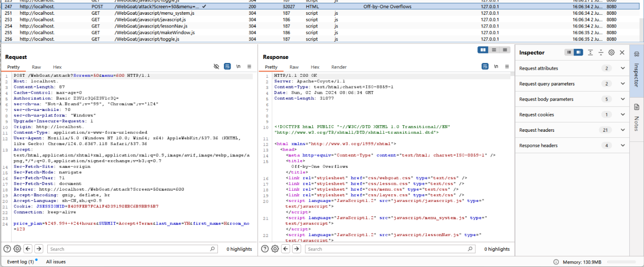This screenshot has width=644, height=267.
Task: Open the Request pane hamburger menu
Action: pos(249,67)
